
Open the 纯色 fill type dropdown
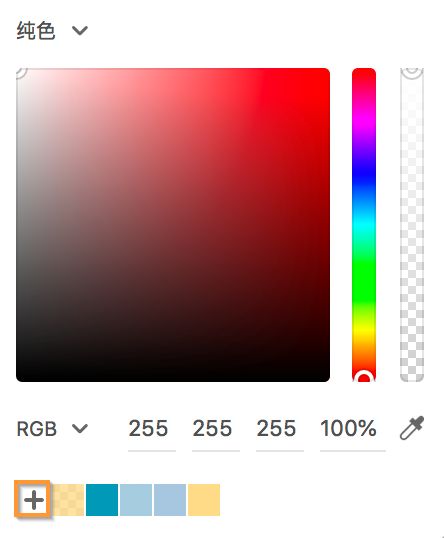click(x=52, y=31)
